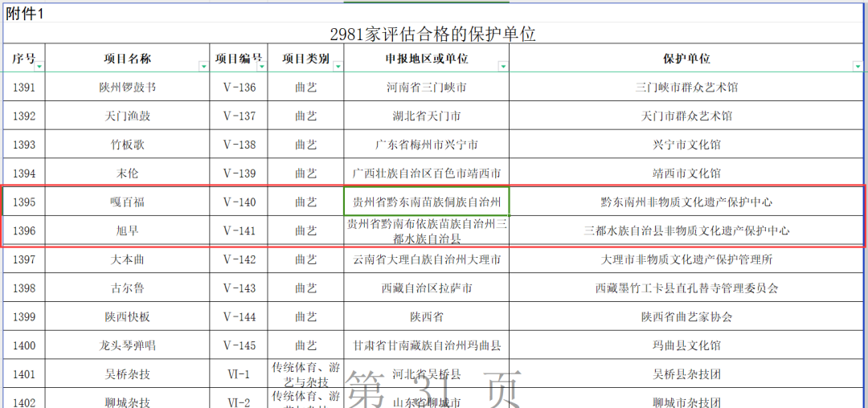This screenshot has width=868, height=408.
Task: Select the cell 吴桥县杂技团
Action: point(686,374)
